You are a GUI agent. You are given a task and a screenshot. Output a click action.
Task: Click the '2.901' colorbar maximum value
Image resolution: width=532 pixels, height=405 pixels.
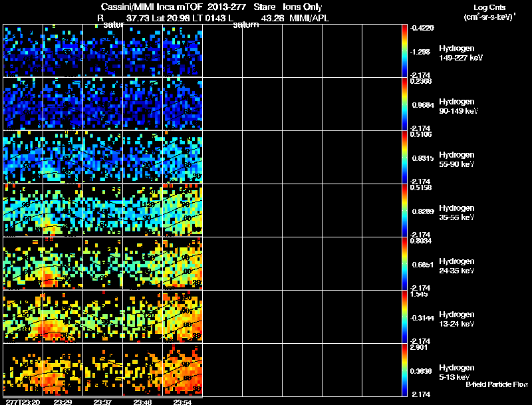[419, 347]
